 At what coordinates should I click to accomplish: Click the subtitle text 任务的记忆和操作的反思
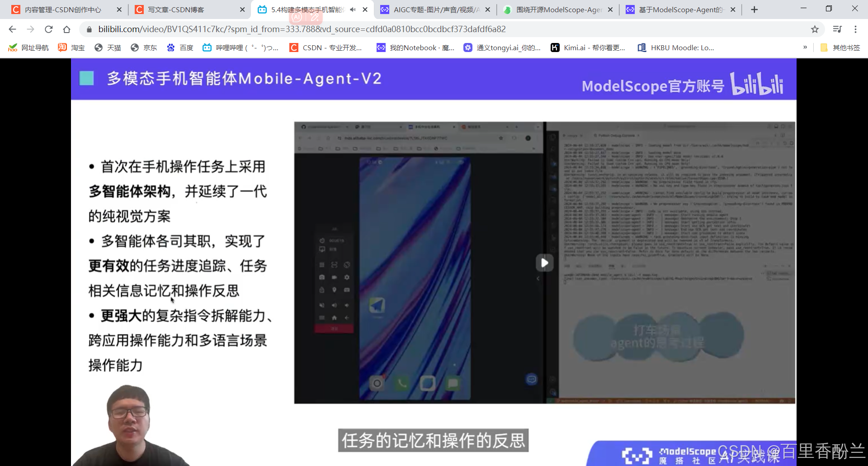[433, 440]
